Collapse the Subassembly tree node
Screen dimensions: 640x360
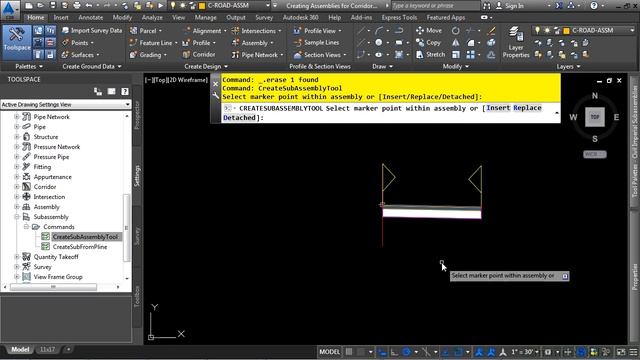[17, 217]
